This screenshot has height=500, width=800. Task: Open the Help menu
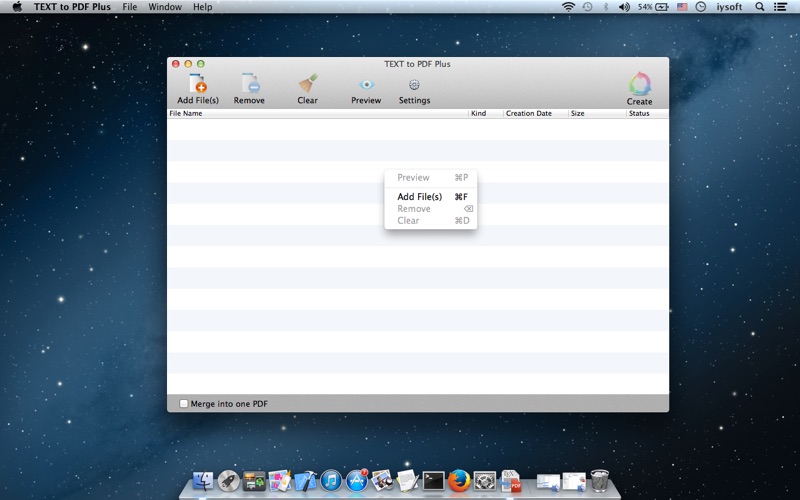coord(203,7)
